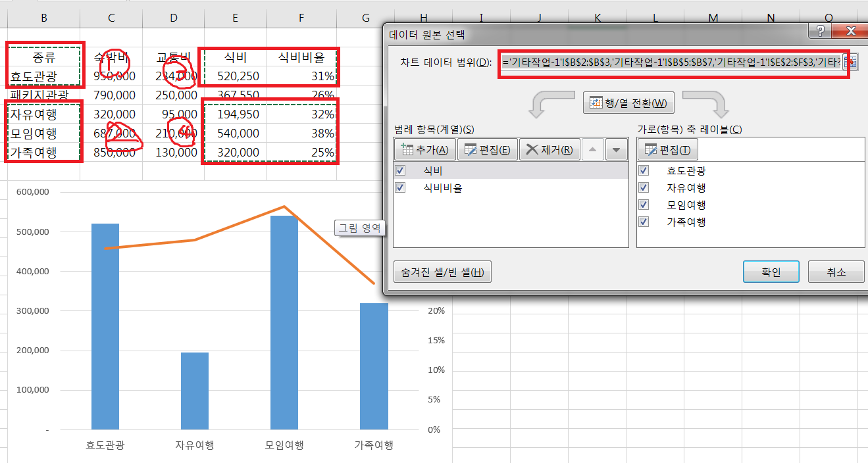Move series up with up arrow
Image resolution: width=868 pixels, height=463 pixels.
coord(592,150)
